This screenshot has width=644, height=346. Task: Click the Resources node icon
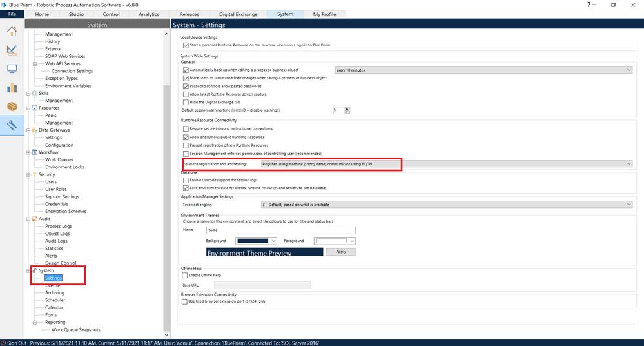coord(35,108)
